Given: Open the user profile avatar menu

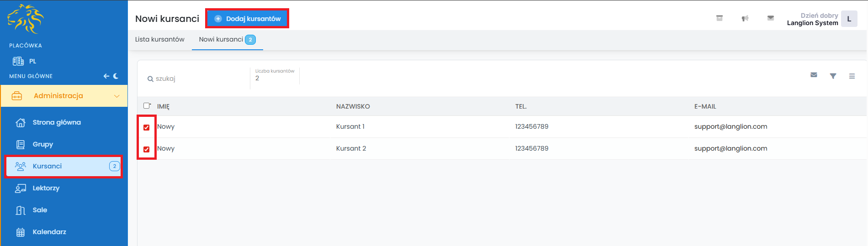Looking at the screenshot, I should (x=849, y=19).
